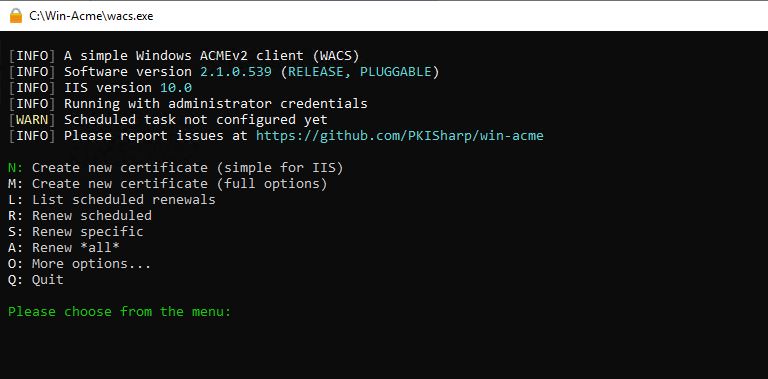Click the IIS version 10.0 value

[x=176, y=88]
